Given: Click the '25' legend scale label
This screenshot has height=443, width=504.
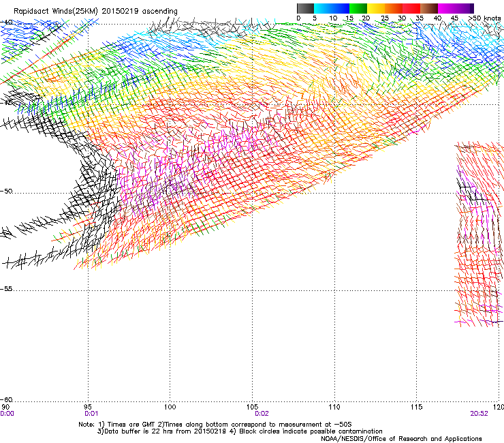Looking at the screenshot, I should click(x=385, y=18).
